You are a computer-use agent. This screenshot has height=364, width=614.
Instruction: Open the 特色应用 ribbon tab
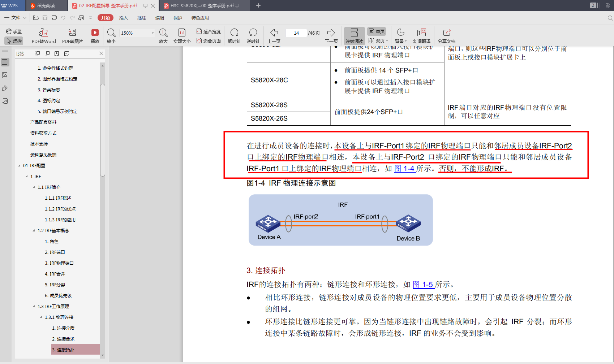click(x=200, y=18)
